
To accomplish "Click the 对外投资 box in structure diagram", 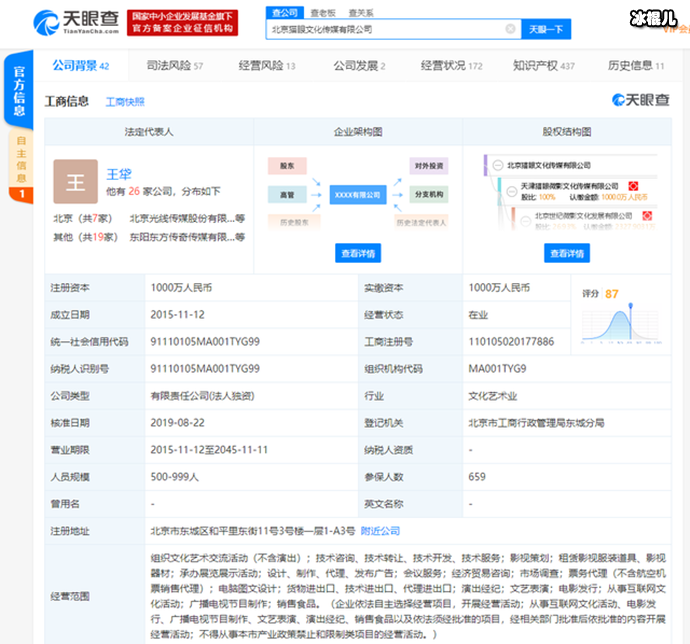I will coord(429,166).
